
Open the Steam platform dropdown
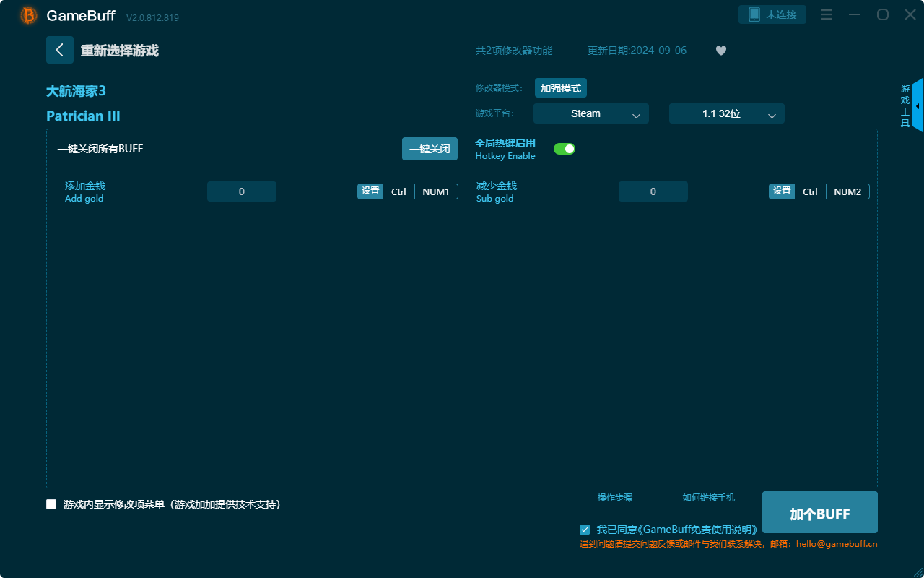(590, 113)
